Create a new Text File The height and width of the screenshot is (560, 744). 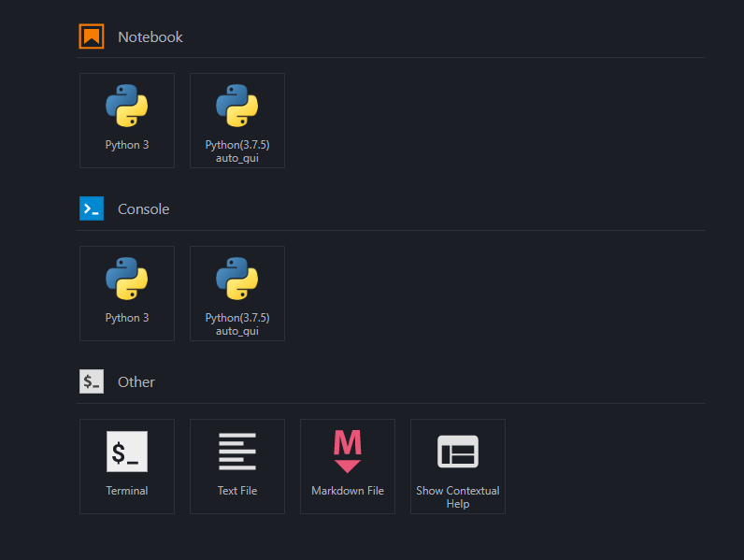click(x=237, y=467)
